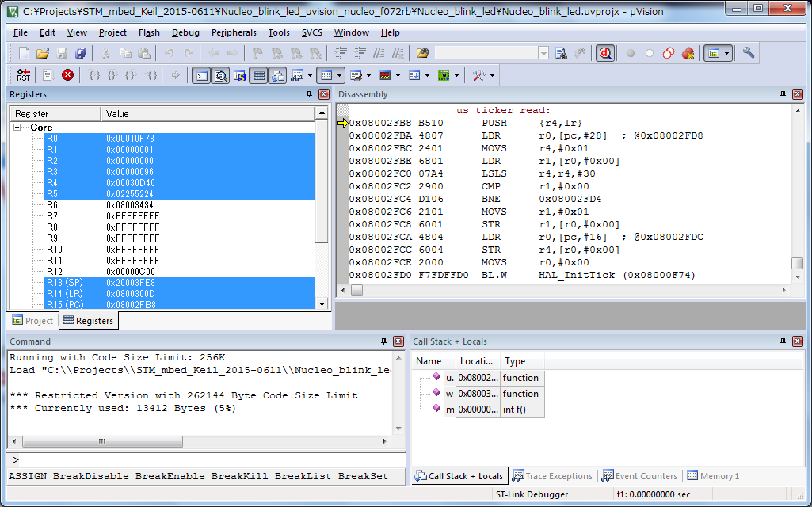Viewport: 812px width, 507px height.
Task: Open the Toolbox dropdown arrow
Action: pos(492,75)
